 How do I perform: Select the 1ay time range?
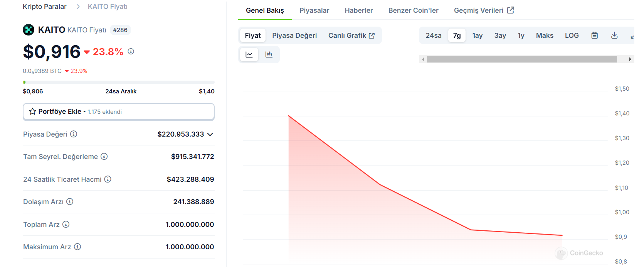(x=478, y=35)
